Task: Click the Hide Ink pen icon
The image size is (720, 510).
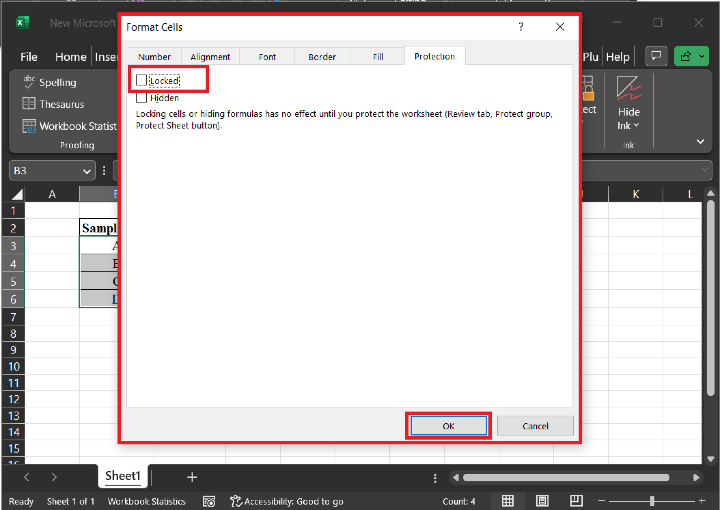Action: pyautogui.click(x=628, y=90)
